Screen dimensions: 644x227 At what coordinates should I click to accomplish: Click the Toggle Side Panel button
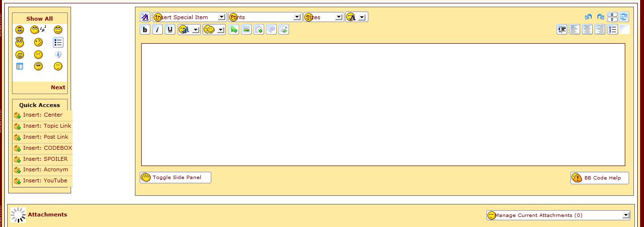[x=175, y=178]
